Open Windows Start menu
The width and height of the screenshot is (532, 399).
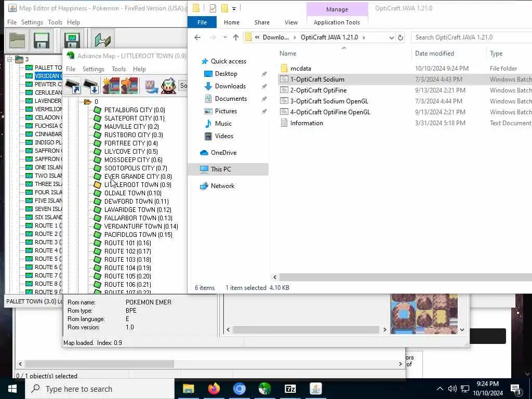tap(12, 389)
